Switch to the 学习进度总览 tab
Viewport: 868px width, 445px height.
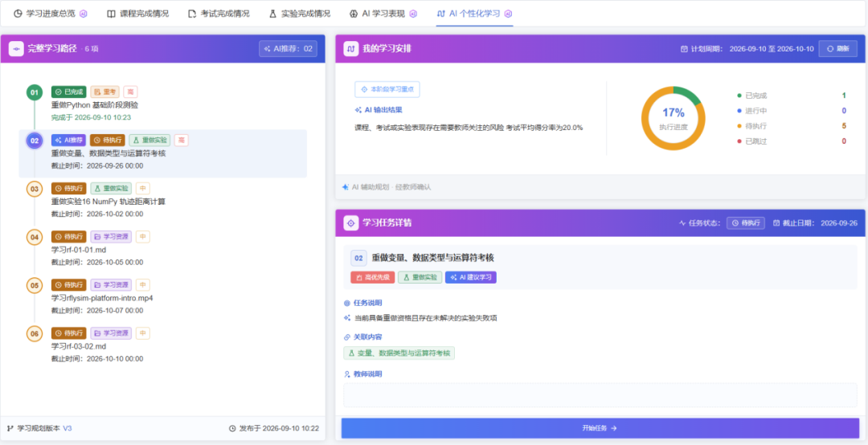point(51,14)
